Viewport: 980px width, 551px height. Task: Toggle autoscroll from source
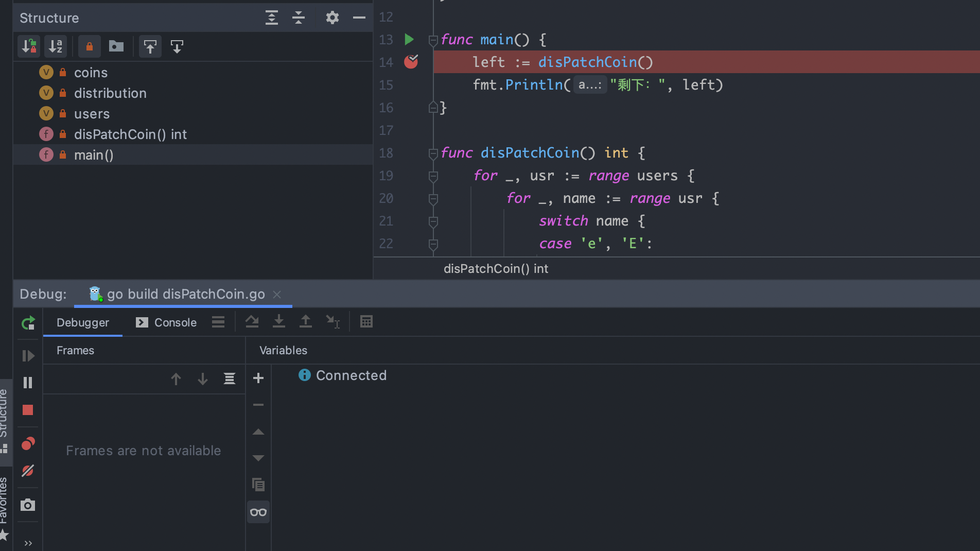click(177, 47)
